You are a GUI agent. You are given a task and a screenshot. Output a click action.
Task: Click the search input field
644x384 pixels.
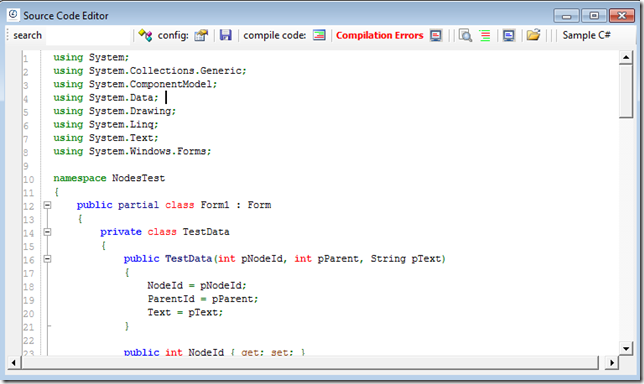pos(88,36)
